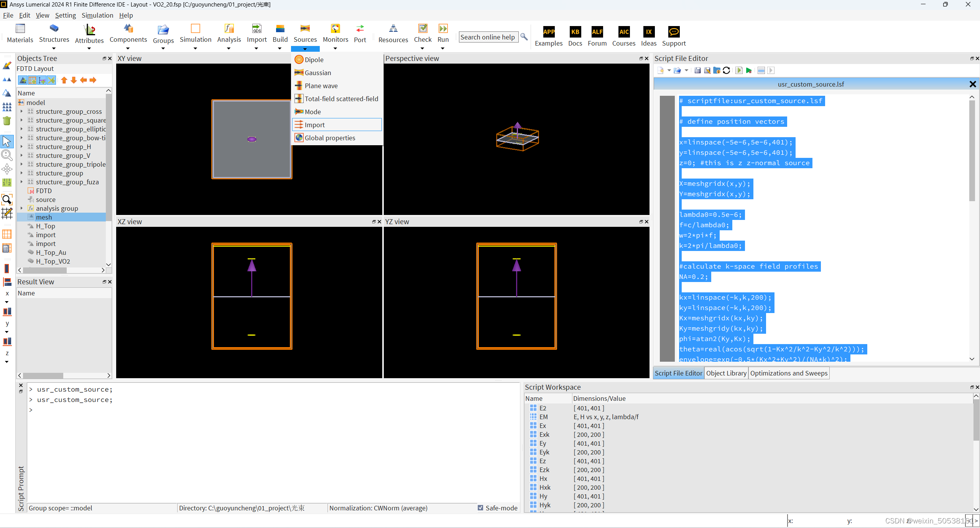Click the Check toolbar icon
The width and height of the screenshot is (980, 528).
coord(423,29)
